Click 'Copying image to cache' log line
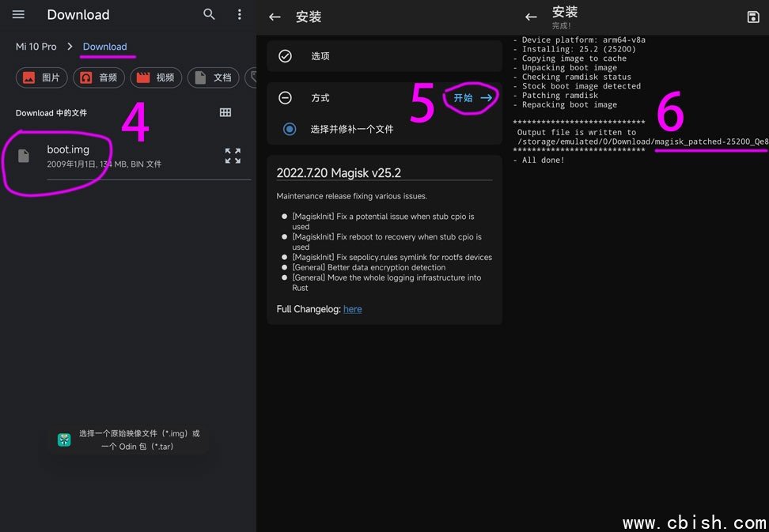Screen dimensions: 769x532 tap(570, 58)
